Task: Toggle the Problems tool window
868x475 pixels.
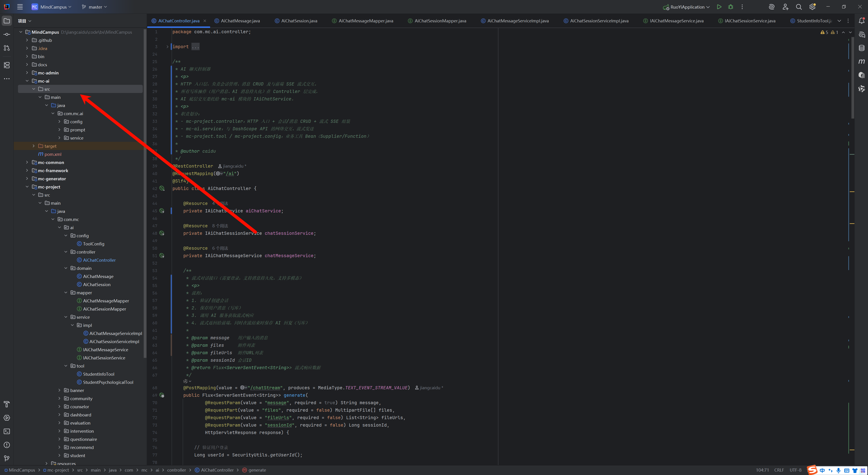Action: [7, 445]
